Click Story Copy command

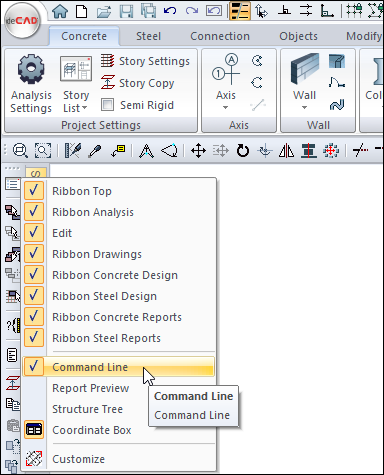(138, 83)
